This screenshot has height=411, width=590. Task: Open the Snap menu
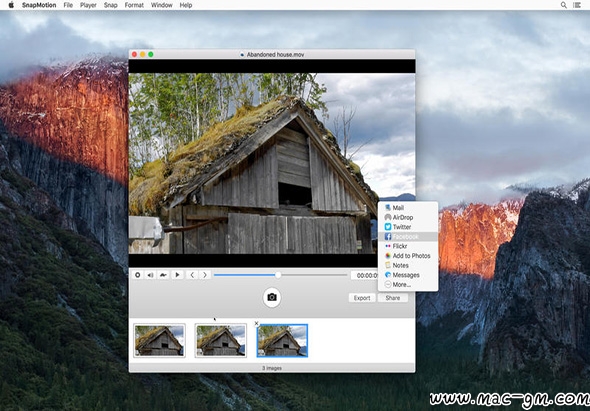pos(110,5)
